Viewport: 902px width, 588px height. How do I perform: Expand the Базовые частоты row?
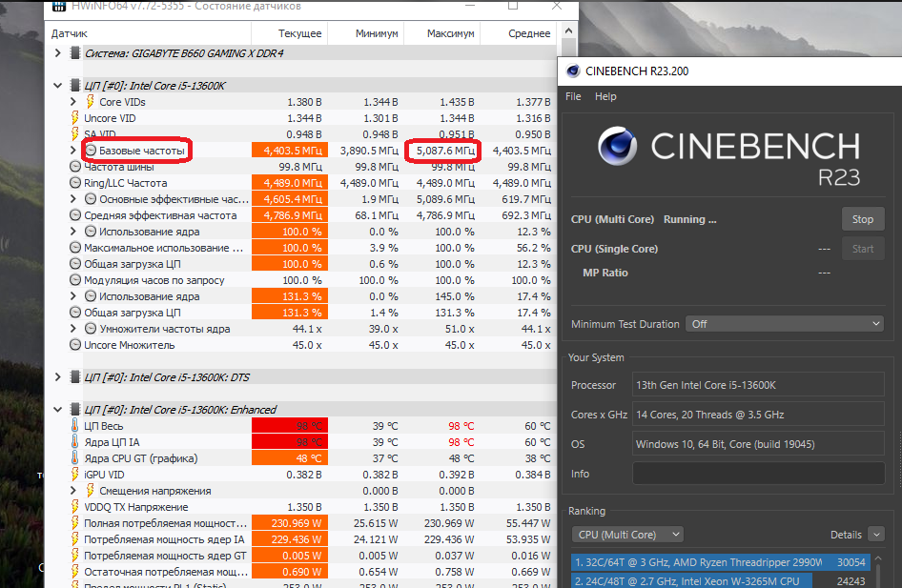[x=73, y=150]
